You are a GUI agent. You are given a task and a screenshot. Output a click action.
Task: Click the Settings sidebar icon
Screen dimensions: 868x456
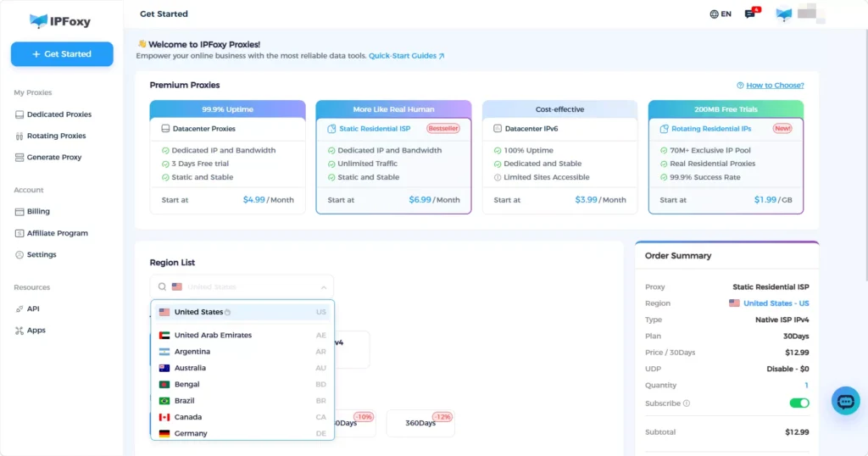pos(19,254)
